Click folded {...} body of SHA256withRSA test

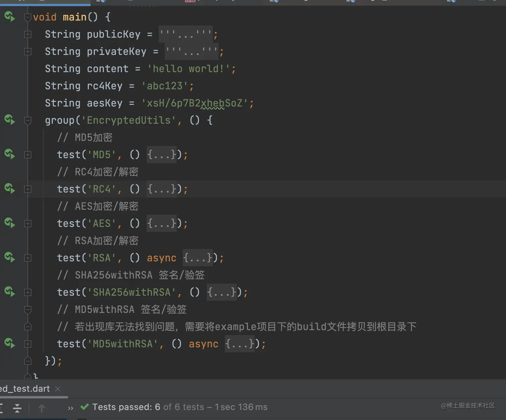[x=222, y=292]
